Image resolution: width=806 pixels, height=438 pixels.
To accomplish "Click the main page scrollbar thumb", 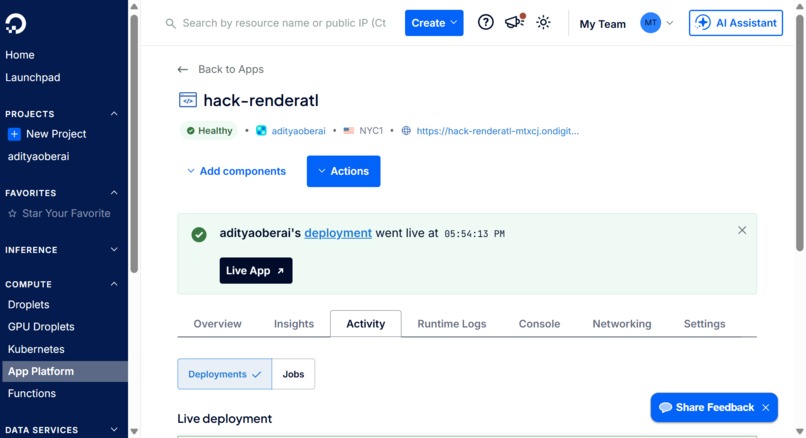I will coord(799,133).
